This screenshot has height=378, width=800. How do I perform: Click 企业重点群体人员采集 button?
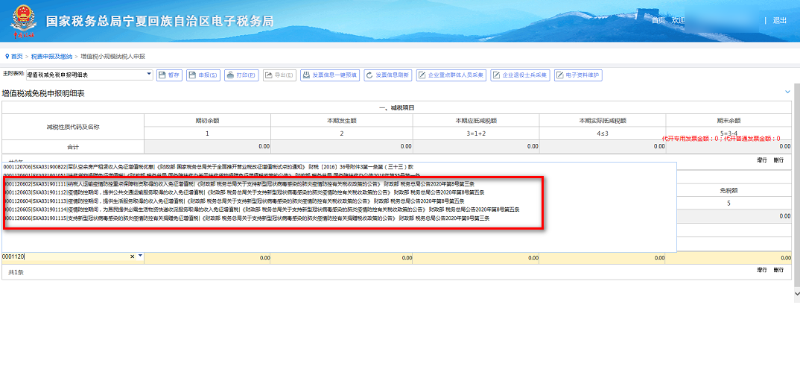(451, 75)
